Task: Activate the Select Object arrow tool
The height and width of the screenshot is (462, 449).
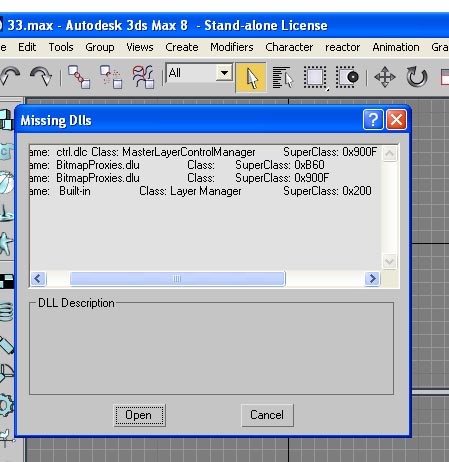Action: click(251, 77)
